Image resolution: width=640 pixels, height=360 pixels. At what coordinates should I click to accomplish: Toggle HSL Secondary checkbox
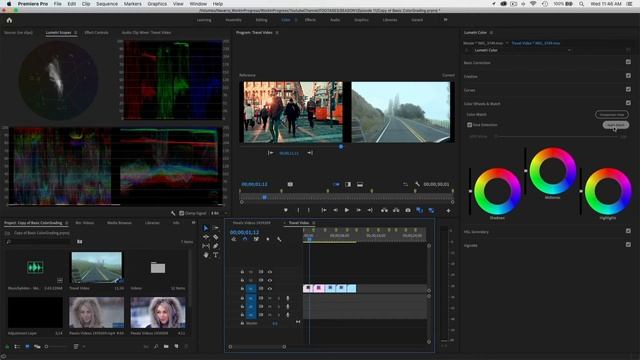(628, 231)
